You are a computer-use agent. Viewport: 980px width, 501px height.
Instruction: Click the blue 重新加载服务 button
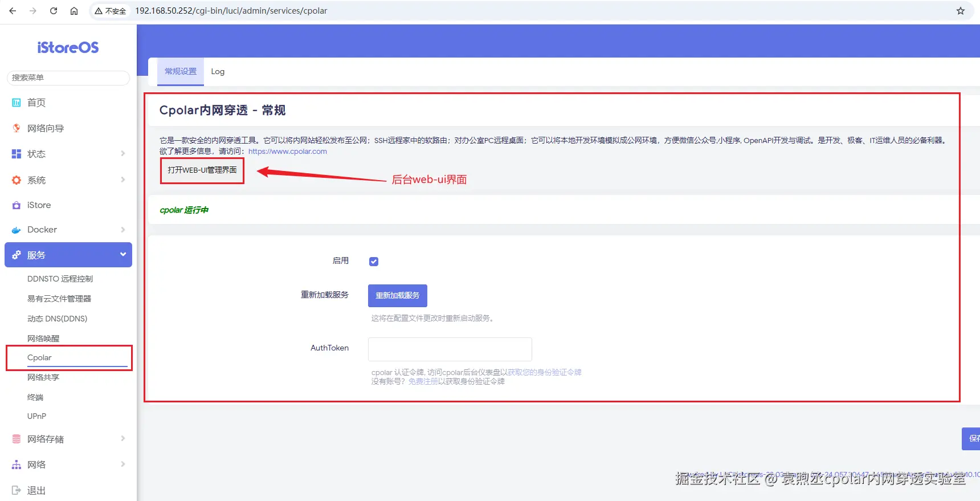[398, 295]
